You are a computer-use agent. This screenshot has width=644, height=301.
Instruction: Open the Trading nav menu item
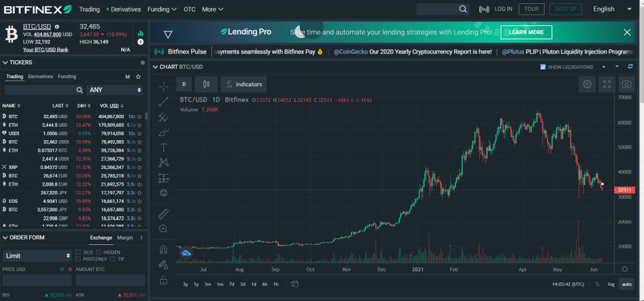tap(89, 9)
